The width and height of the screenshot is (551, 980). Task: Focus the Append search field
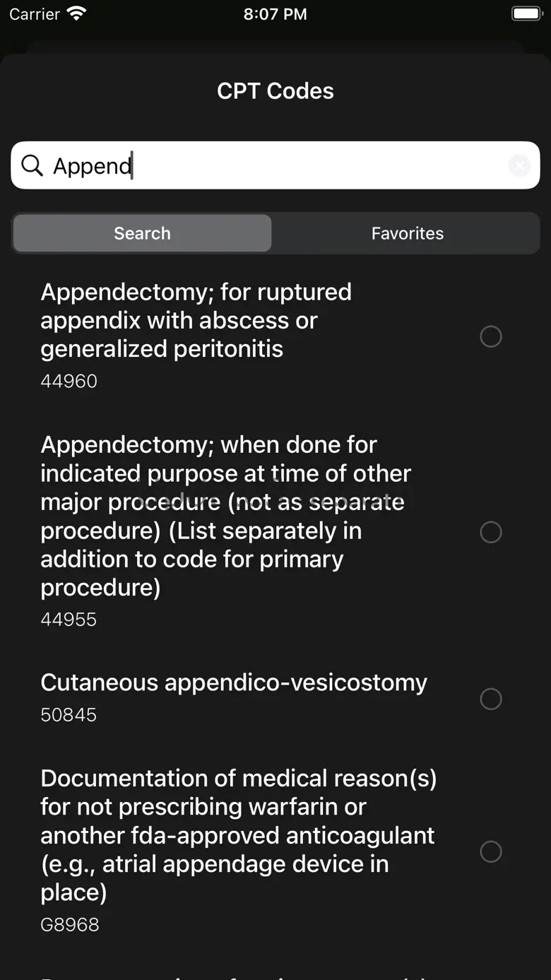pyautogui.click(x=275, y=165)
